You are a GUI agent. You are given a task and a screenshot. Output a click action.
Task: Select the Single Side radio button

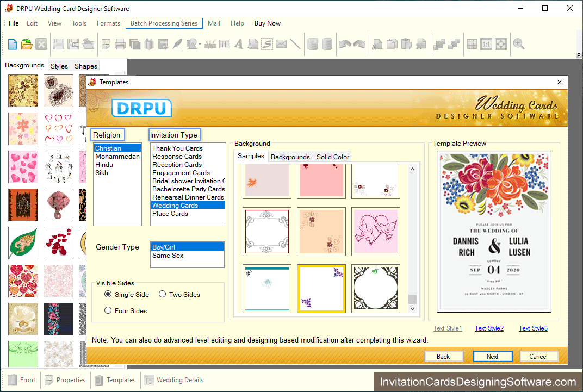click(x=108, y=294)
